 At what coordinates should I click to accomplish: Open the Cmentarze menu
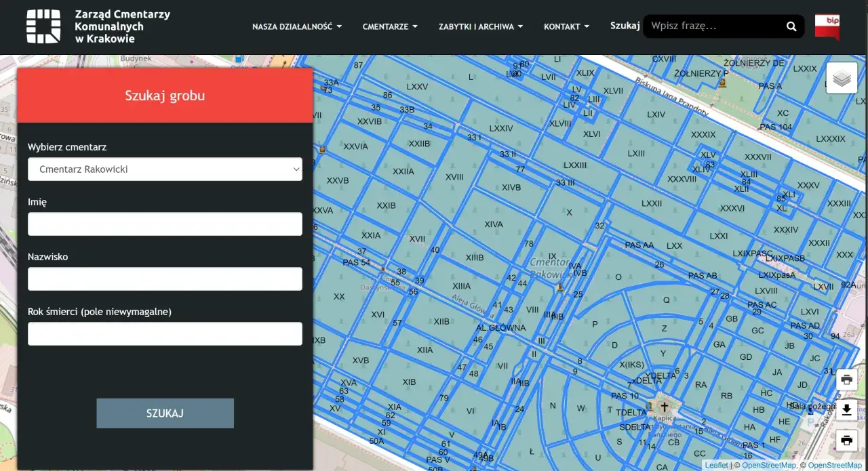(390, 26)
